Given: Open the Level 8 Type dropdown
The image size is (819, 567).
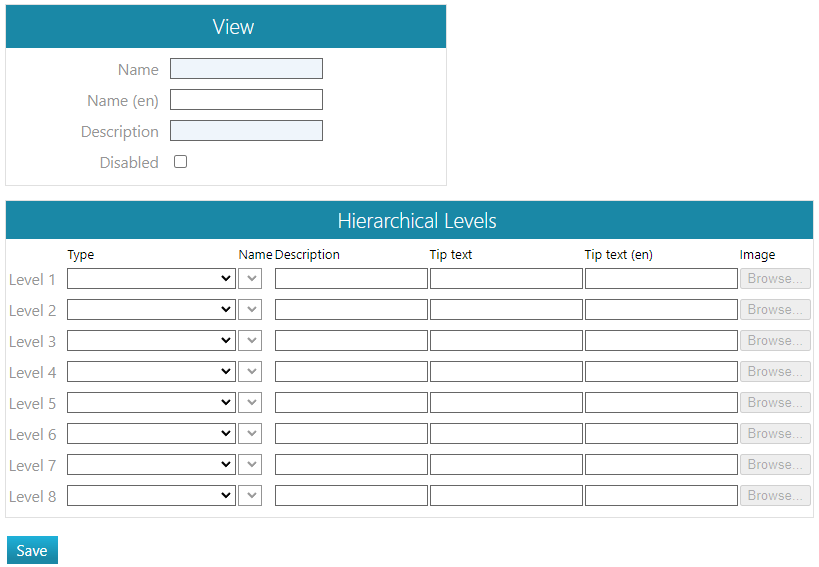Looking at the screenshot, I should click(151, 496).
